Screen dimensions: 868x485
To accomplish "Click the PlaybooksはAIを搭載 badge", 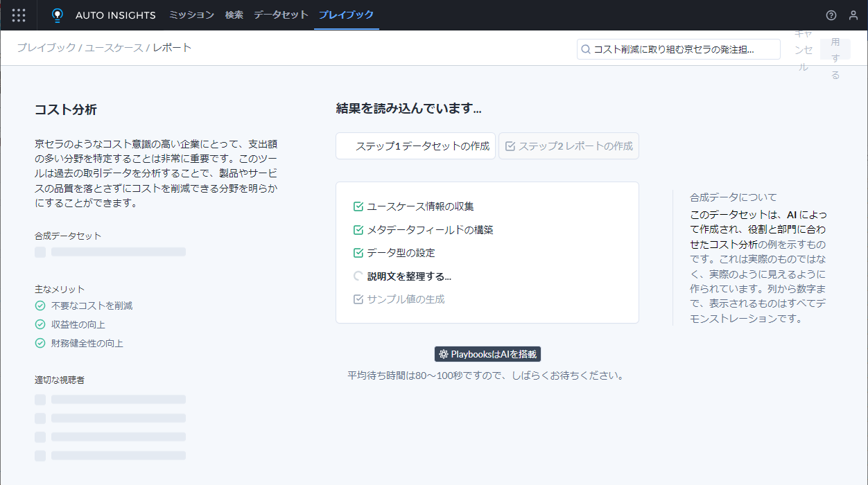I will 487,354.
